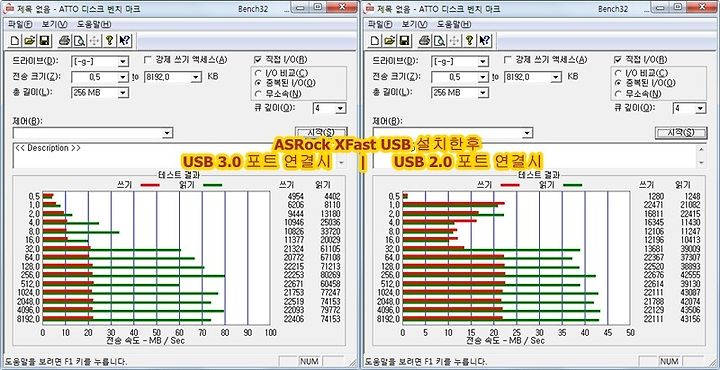Select I/O 비교(C) radio in left window

[258, 73]
